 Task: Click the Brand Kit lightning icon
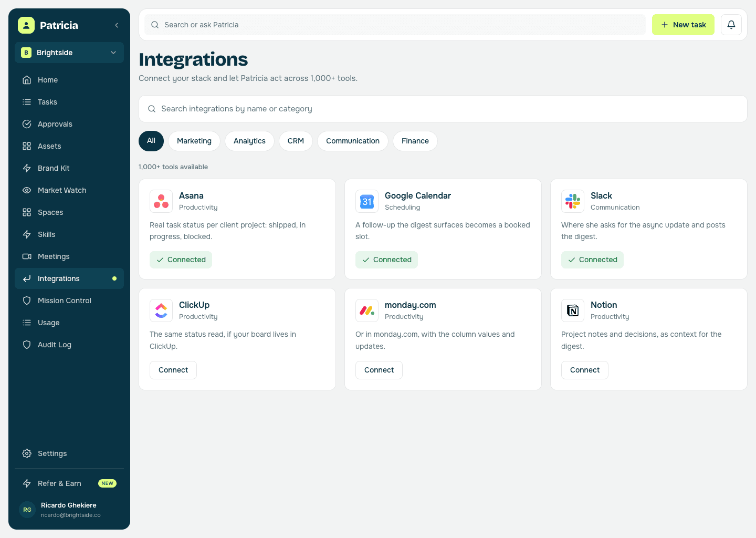(27, 168)
